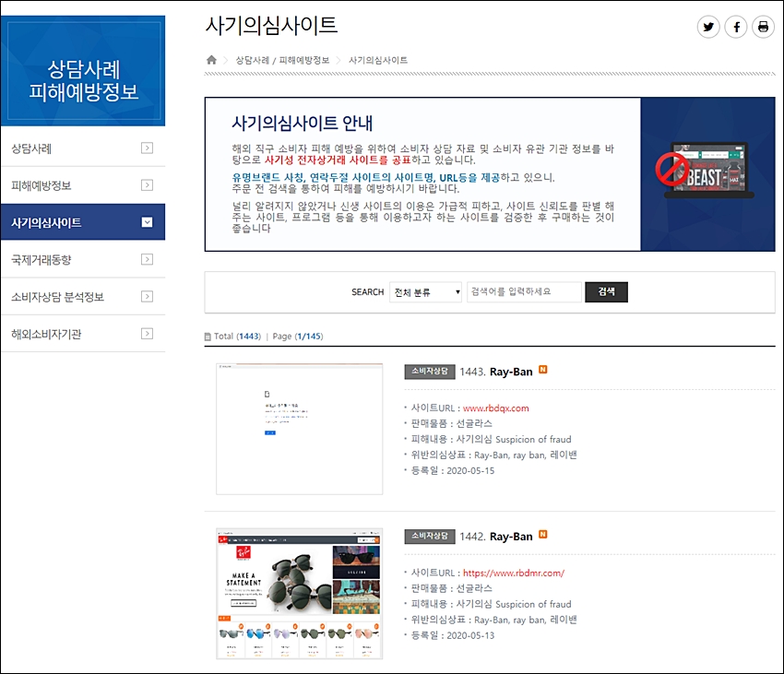Click 소비자상담 tag on entry 1443
784x674 pixels.
pos(430,372)
